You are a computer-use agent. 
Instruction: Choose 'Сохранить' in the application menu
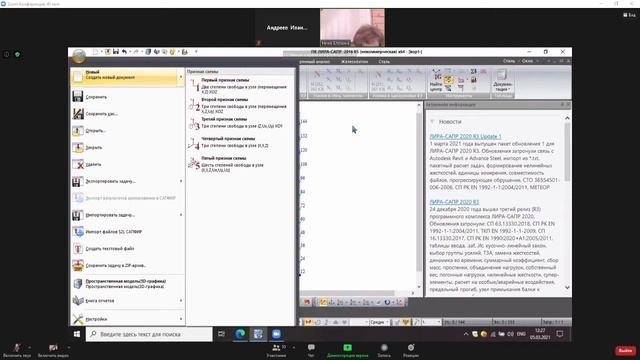pyautogui.click(x=127, y=97)
